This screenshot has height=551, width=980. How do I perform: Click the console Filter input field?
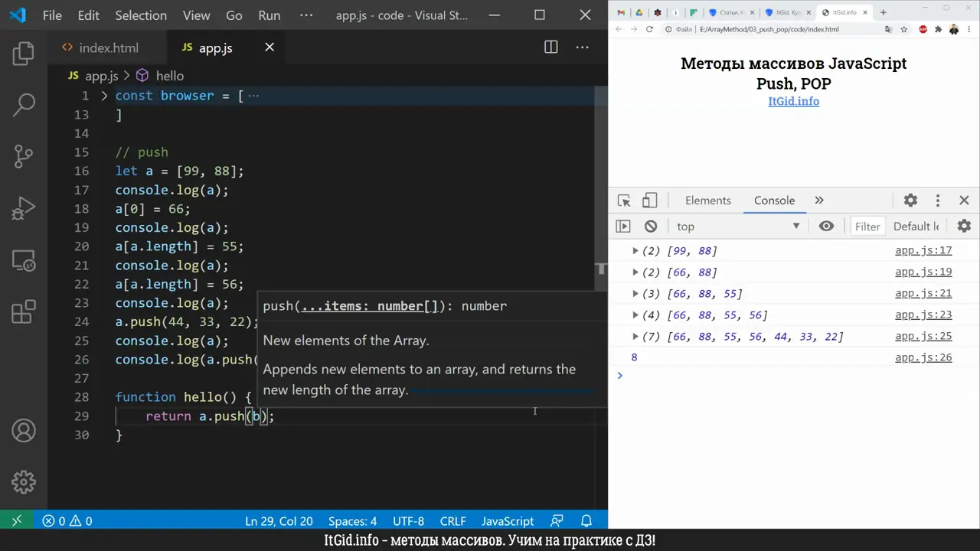pos(867,227)
